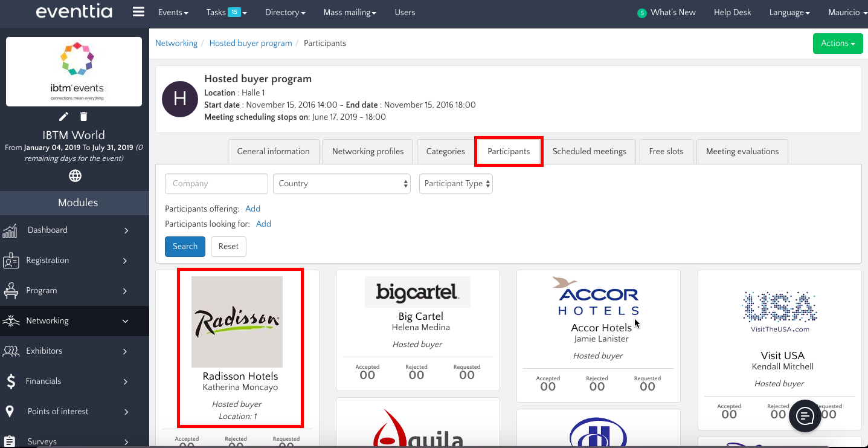868x448 pixels.
Task: Switch to the Scheduled meetings tab
Action: click(589, 152)
